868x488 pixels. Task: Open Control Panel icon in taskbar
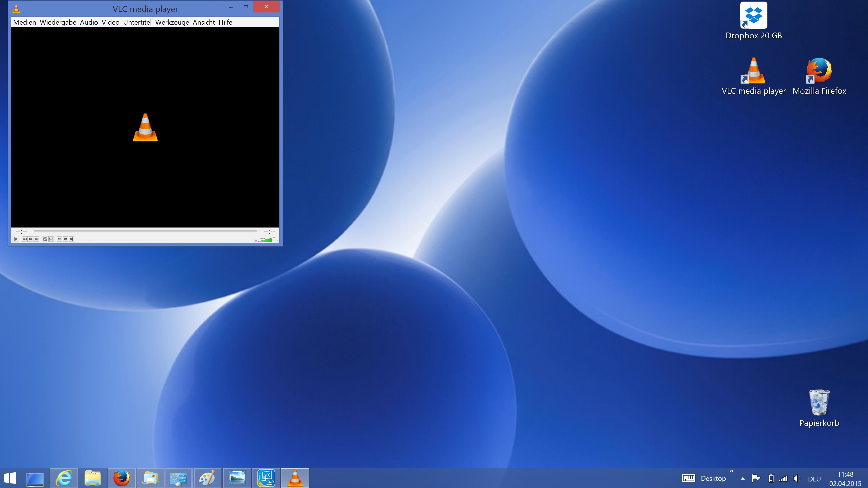179,478
